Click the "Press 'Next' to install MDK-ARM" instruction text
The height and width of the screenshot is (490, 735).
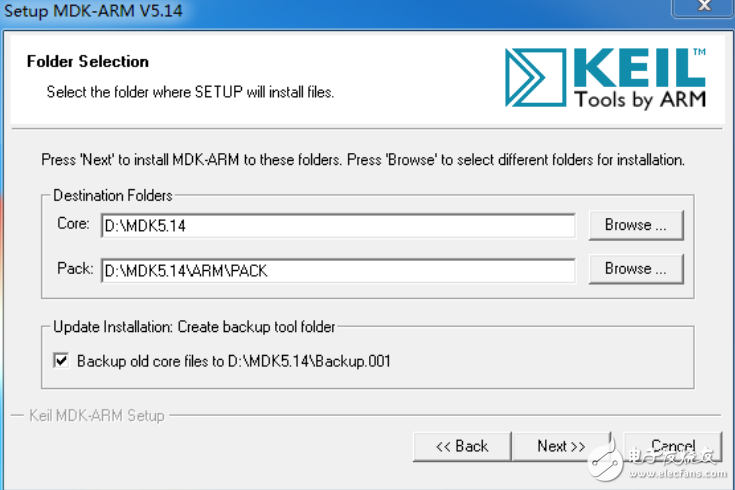click(363, 160)
